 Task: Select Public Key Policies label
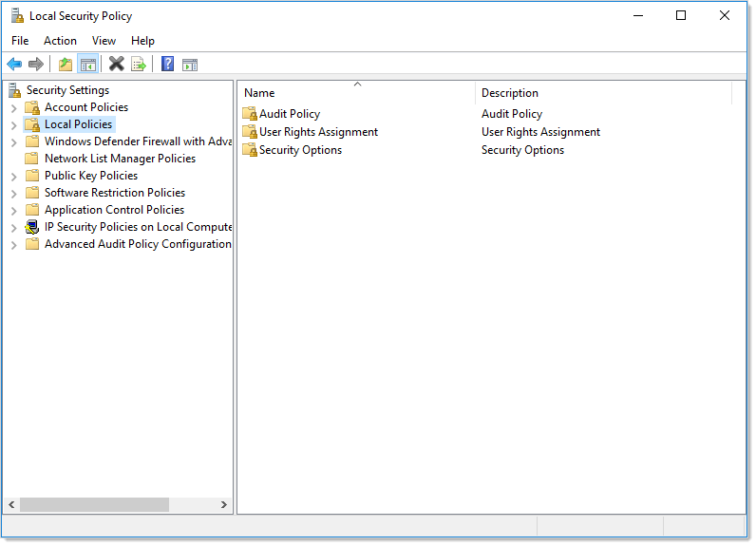point(91,176)
